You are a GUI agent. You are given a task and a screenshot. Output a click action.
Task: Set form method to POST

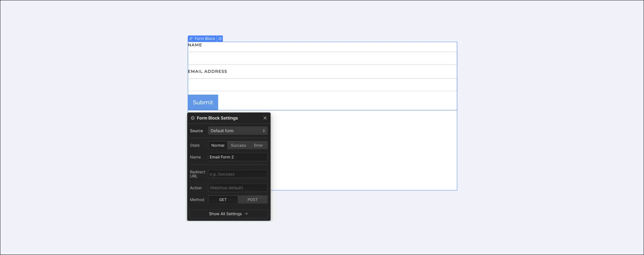coord(253,200)
